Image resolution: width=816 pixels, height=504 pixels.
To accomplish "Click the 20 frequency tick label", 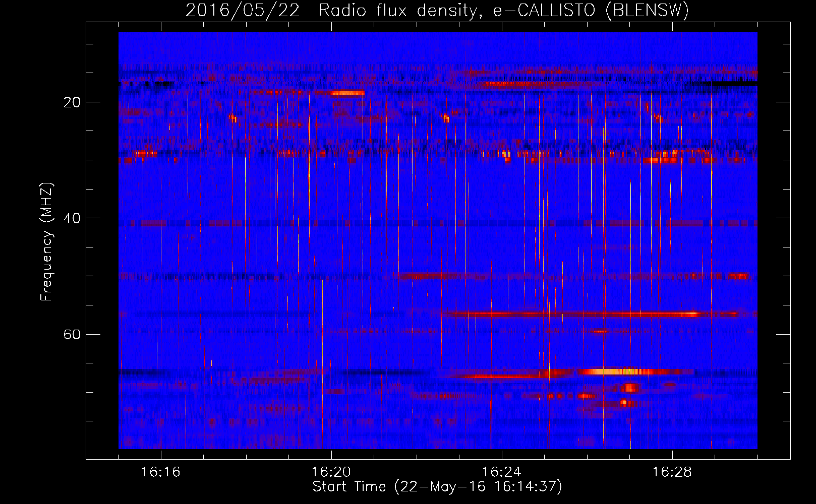I will (x=72, y=102).
